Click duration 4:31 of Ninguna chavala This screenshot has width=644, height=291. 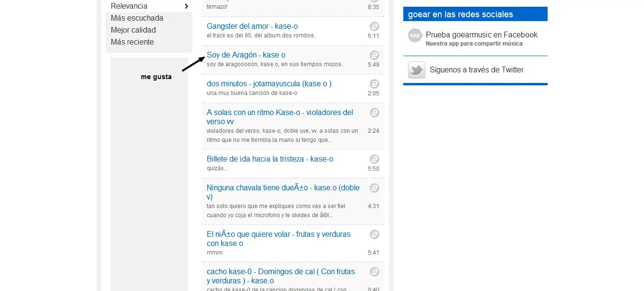[374, 206]
